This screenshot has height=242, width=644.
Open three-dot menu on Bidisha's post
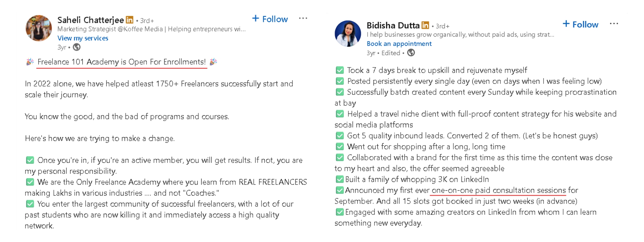(x=614, y=24)
